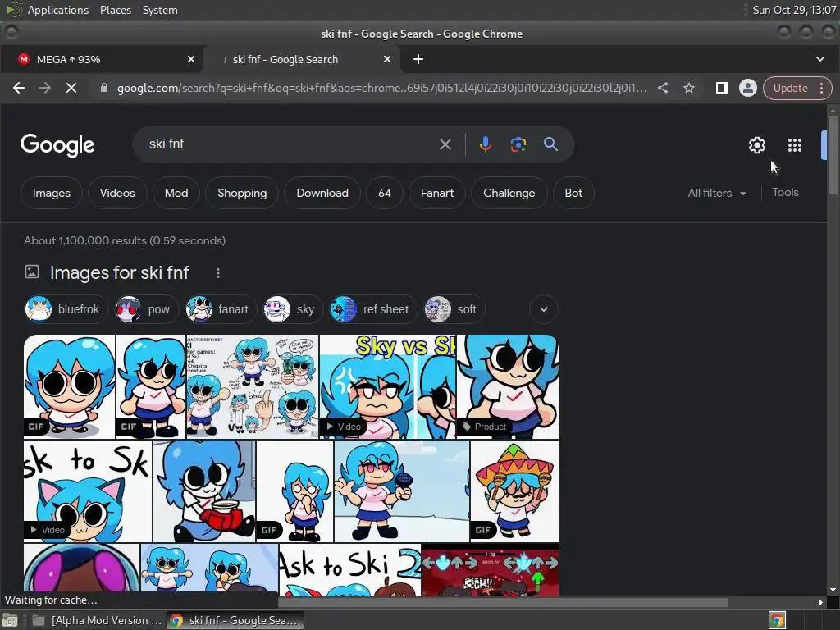Close the MEGA 93% tab

tap(191, 59)
